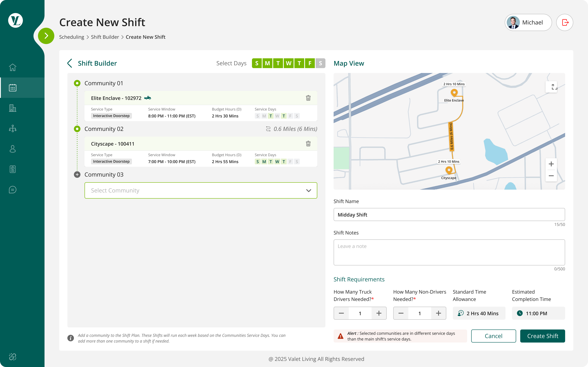588x367 pixels.
Task: Toggle the Wednesday day selector
Action: 288,63
